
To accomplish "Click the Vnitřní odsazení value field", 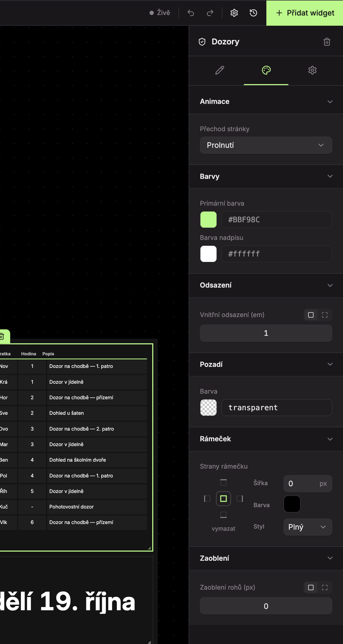I will 266,333.
